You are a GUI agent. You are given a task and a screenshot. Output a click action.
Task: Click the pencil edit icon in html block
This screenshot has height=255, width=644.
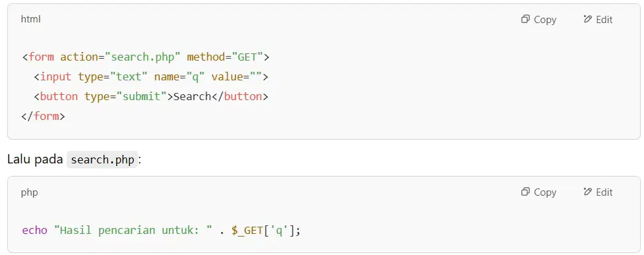pos(587,19)
